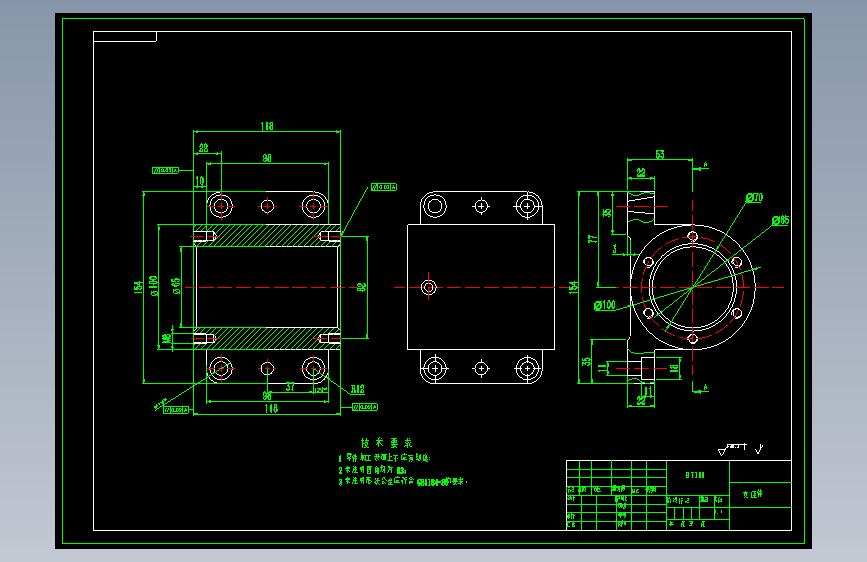Select the lower-left geometric tolerance frame

pyautogui.click(x=176, y=410)
